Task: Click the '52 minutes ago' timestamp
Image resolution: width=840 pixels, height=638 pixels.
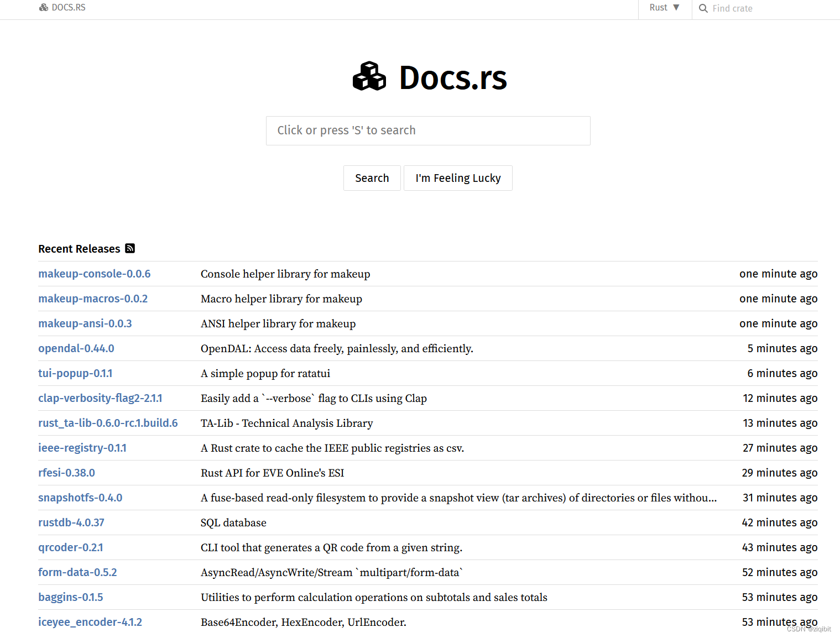Action: click(780, 572)
